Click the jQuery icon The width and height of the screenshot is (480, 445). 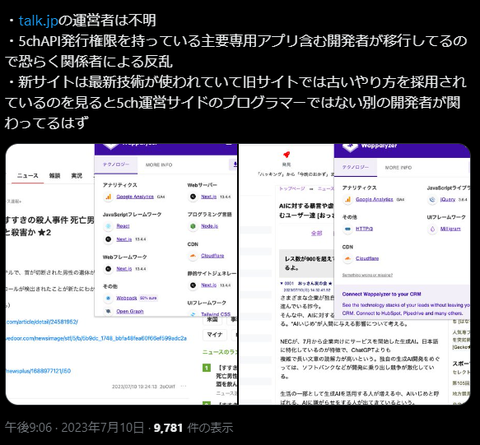click(432, 199)
